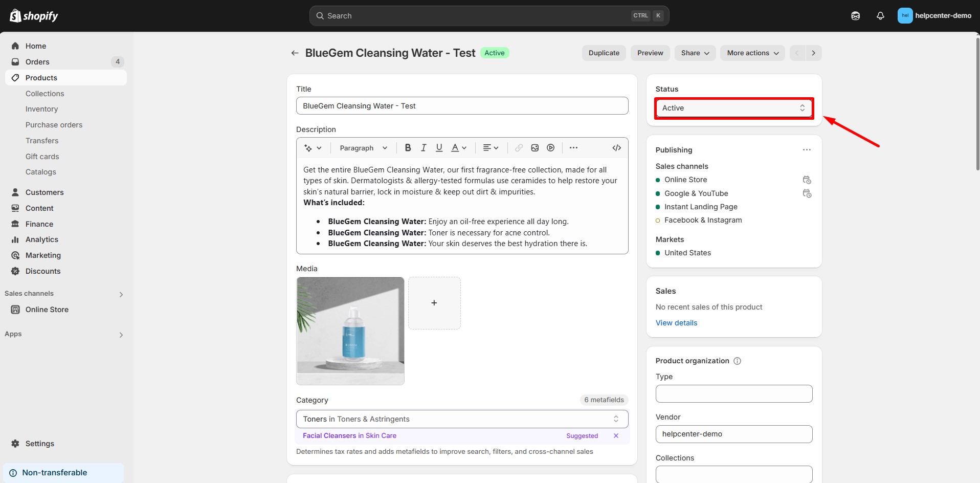
Task: Open schedule icon for Online Store channel
Action: [x=807, y=180]
